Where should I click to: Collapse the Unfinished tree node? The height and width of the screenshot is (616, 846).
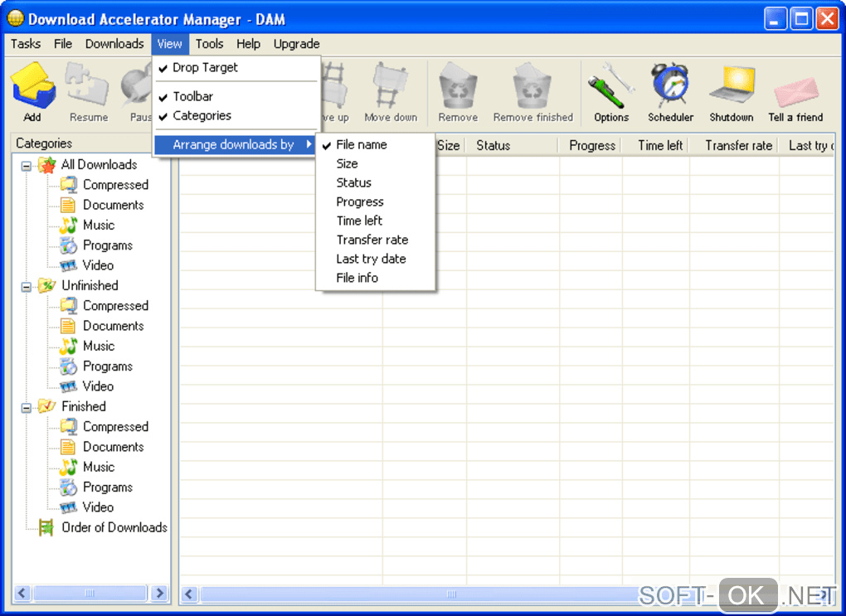(26, 287)
